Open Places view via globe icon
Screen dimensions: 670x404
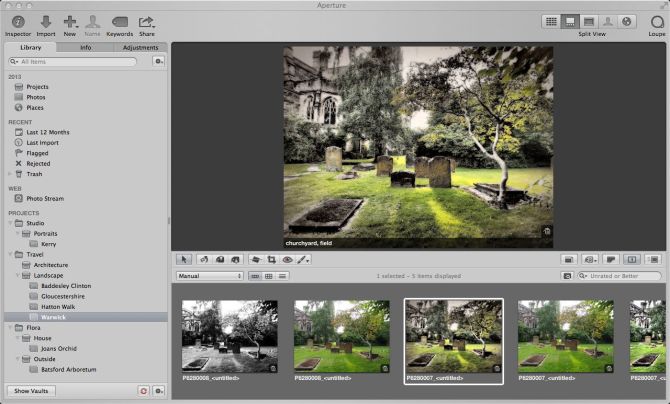tap(628, 21)
